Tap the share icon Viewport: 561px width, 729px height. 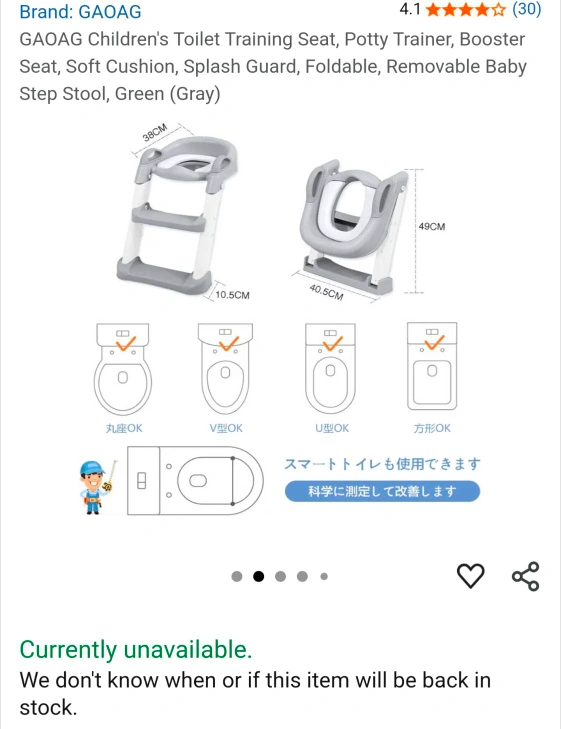(x=526, y=576)
